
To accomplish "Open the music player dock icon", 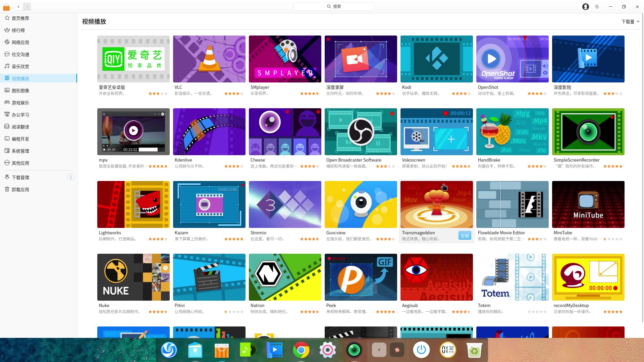I will pos(248,350).
